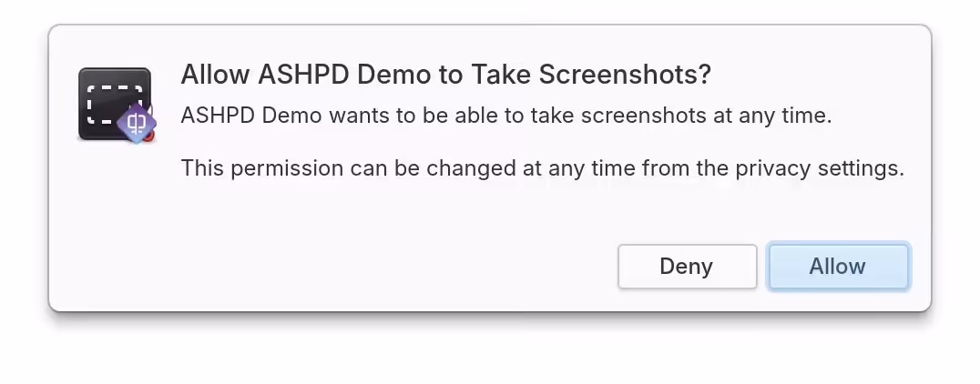Click the "wants to be able" description line
The height and width of the screenshot is (384, 980).
[x=506, y=116]
